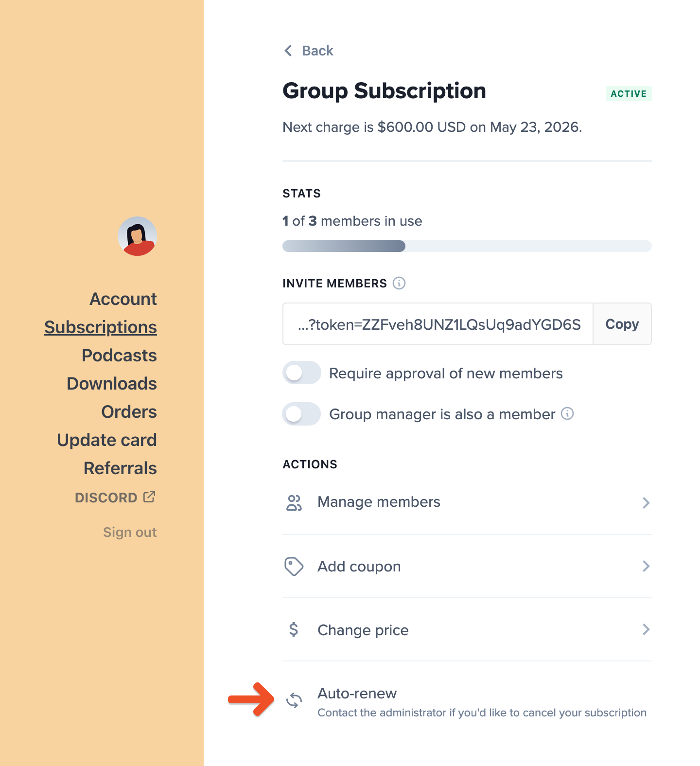Enable Require approval of new members
Screen dimensions: 700x766
[301, 373]
